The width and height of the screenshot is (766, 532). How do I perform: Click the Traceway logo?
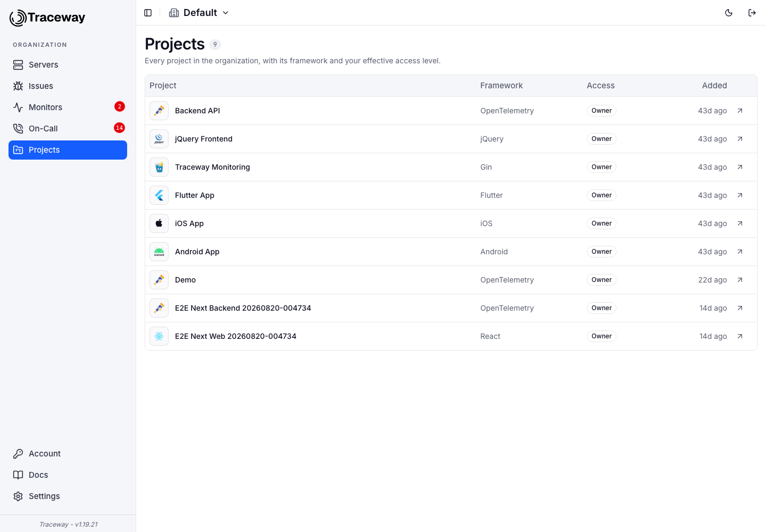coord(47,18)
